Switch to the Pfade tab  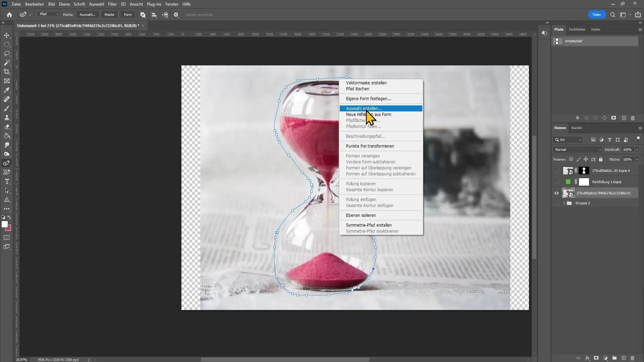(558, 29)
